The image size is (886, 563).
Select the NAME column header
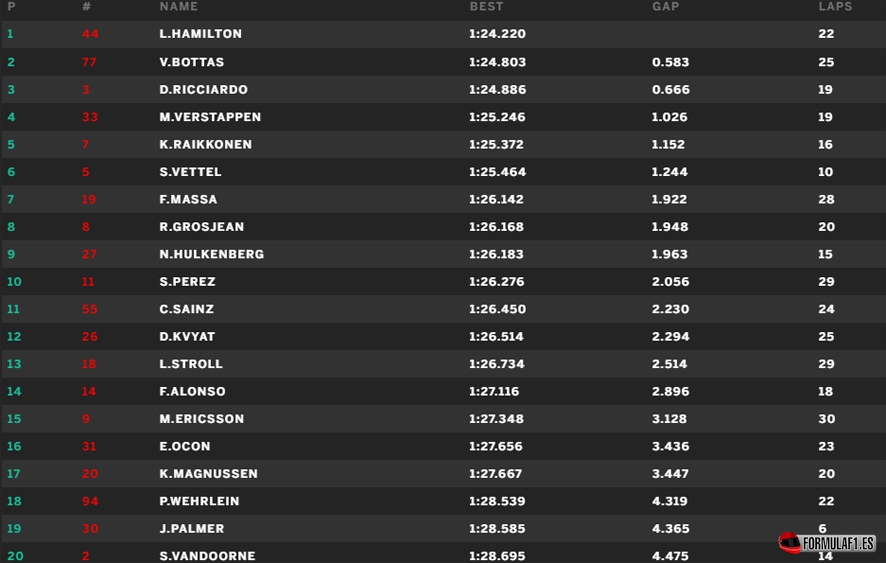[179, 7]
